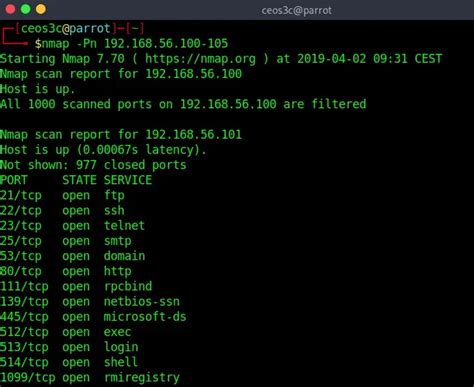Click the netbios-ssn service name
Image resolution: width=474 pixels, height=387 pixels.
tap(142, 302)
